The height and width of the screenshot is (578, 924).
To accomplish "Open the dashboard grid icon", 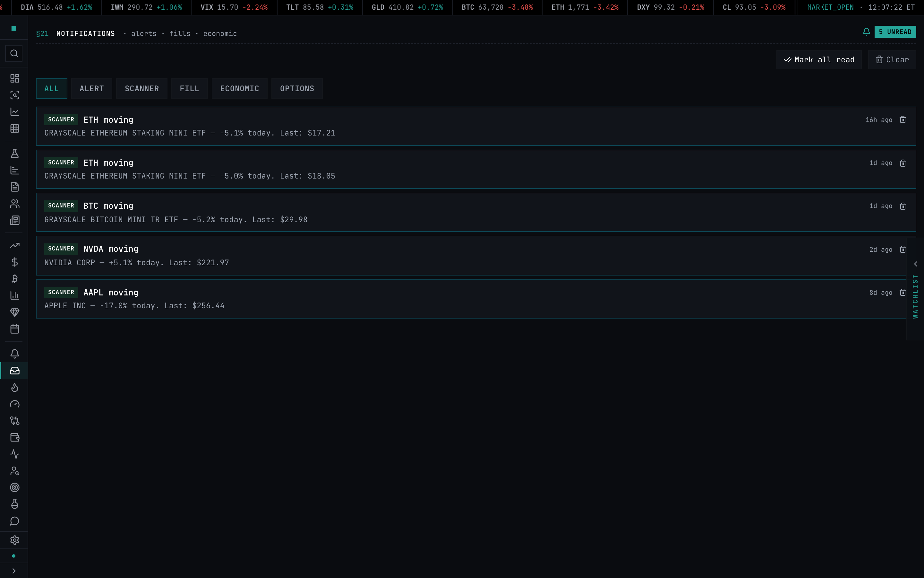I will point(14,78).
